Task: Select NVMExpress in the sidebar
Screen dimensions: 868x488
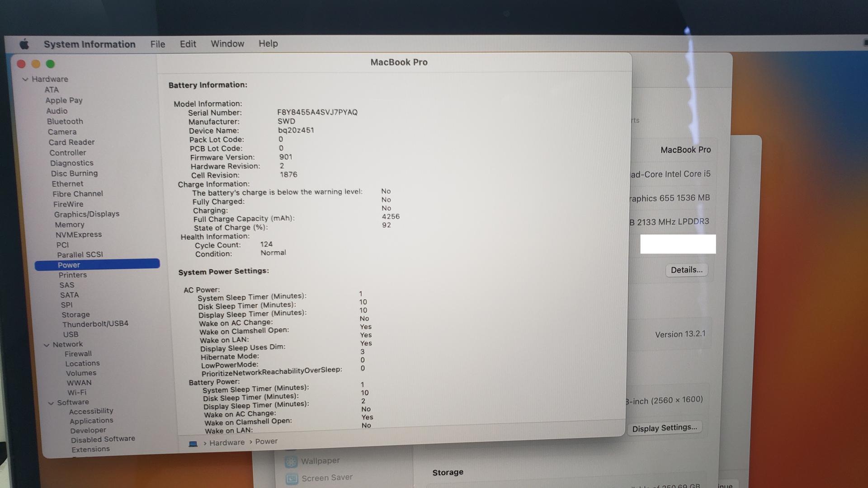Action: 79,235
